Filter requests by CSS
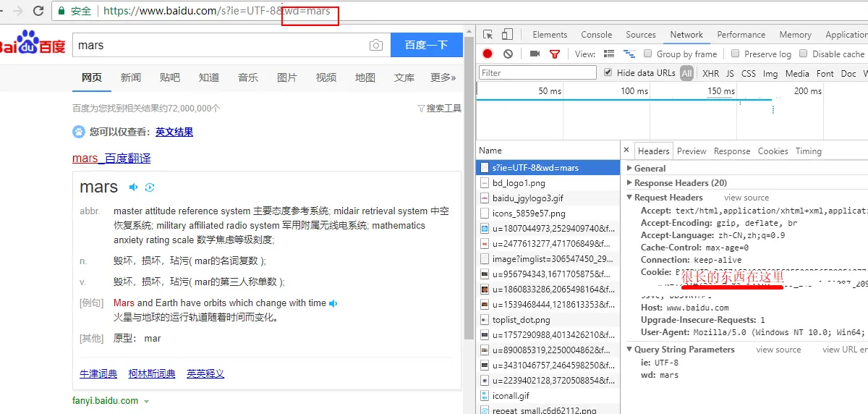This screenshot has height=414, width=868. [x=749, y=73]
